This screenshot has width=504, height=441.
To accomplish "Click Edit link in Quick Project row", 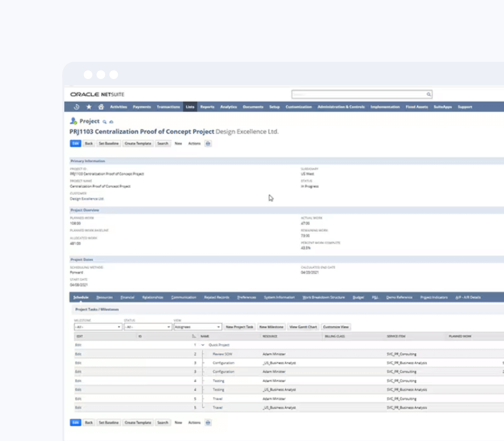I will pyautogui.click(x=78, y=345).
